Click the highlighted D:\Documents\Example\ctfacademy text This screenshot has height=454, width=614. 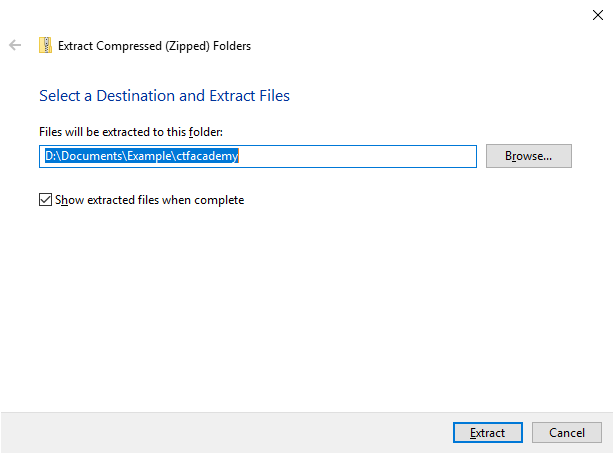point(142,156)
